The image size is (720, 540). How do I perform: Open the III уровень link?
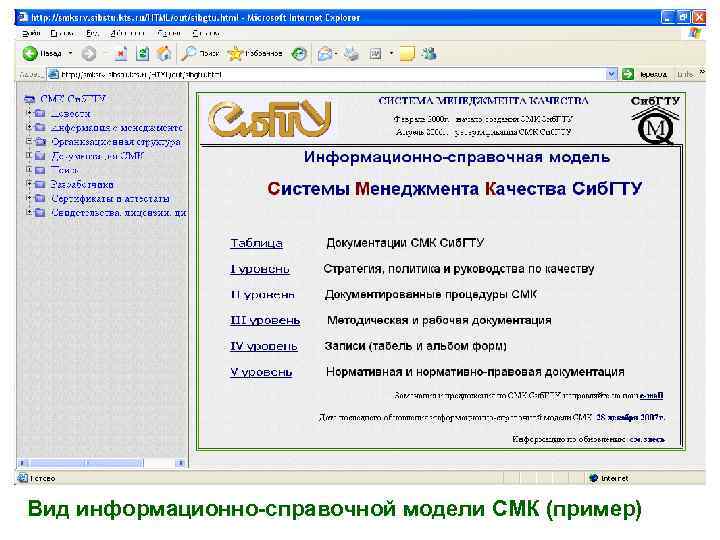tap(265, 321)
